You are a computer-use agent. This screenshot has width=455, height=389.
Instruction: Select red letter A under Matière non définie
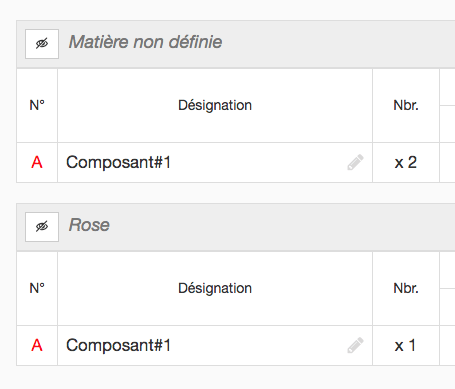37,162
